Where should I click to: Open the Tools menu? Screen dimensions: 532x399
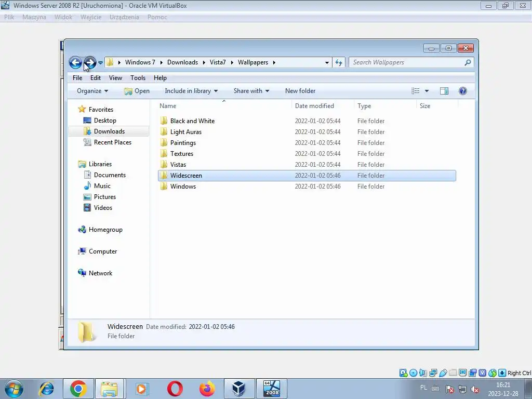tap(138, 78)
